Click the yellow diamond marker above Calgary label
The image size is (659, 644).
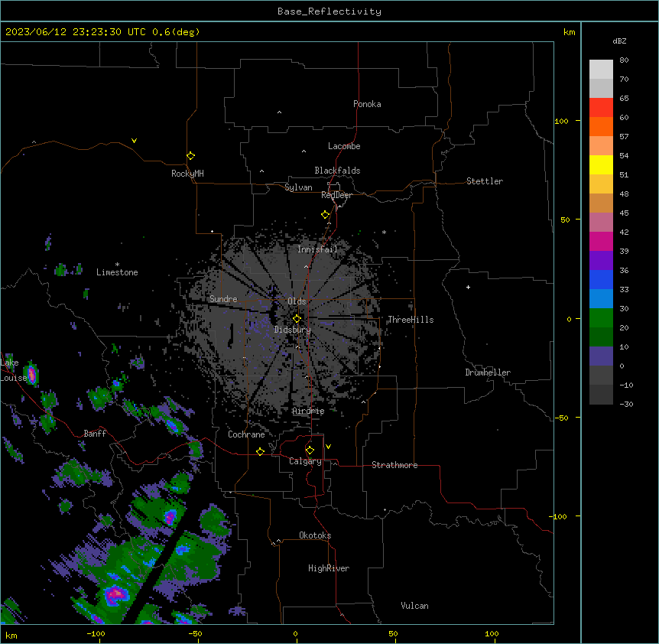point(310,450)
